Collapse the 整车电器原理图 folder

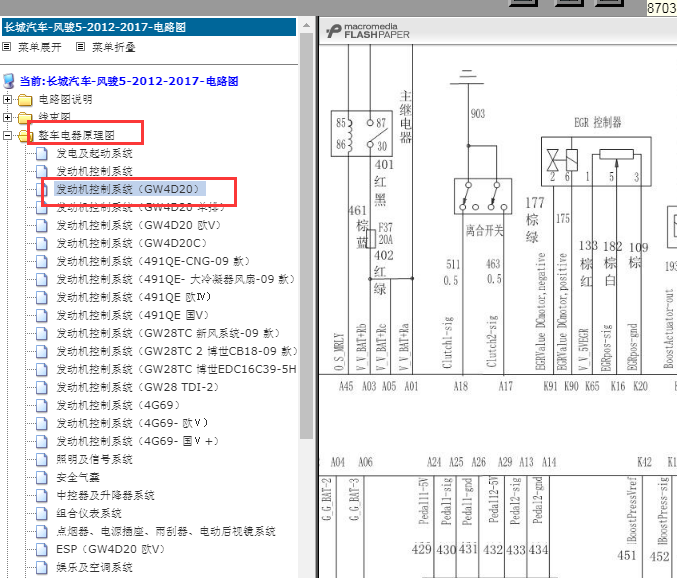7,135
